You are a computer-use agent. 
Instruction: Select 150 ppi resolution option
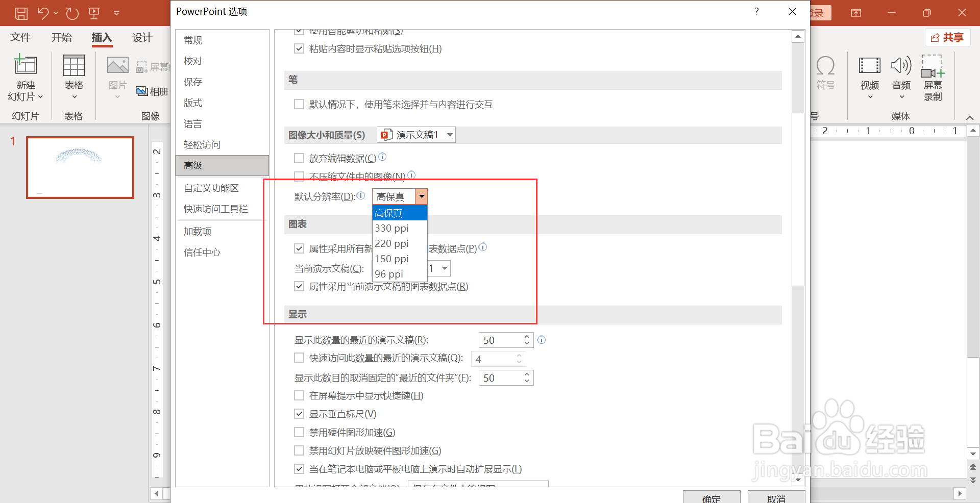(x=400, y=259)
